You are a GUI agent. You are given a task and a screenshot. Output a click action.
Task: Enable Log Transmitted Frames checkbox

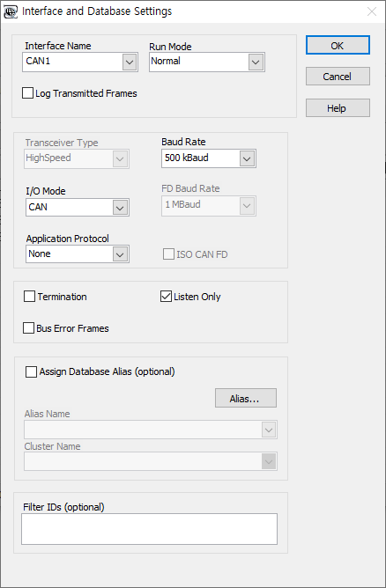[x=27, y=93]
